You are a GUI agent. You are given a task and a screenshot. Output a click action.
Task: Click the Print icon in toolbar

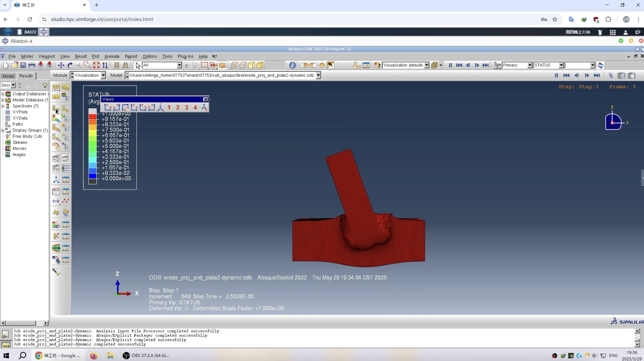[x=32, y=65]
